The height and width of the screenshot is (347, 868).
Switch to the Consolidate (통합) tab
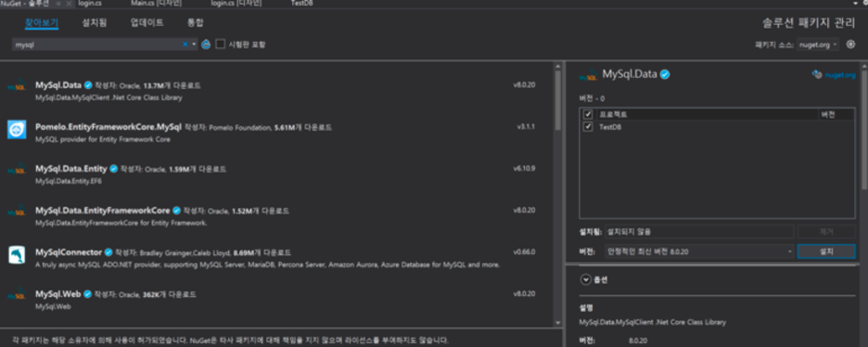[196, 23]
